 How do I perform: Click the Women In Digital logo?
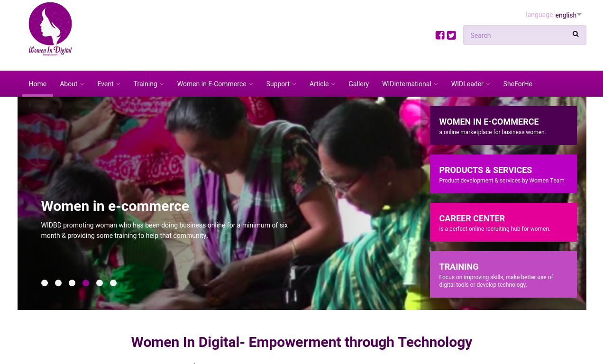coord(50,29)
